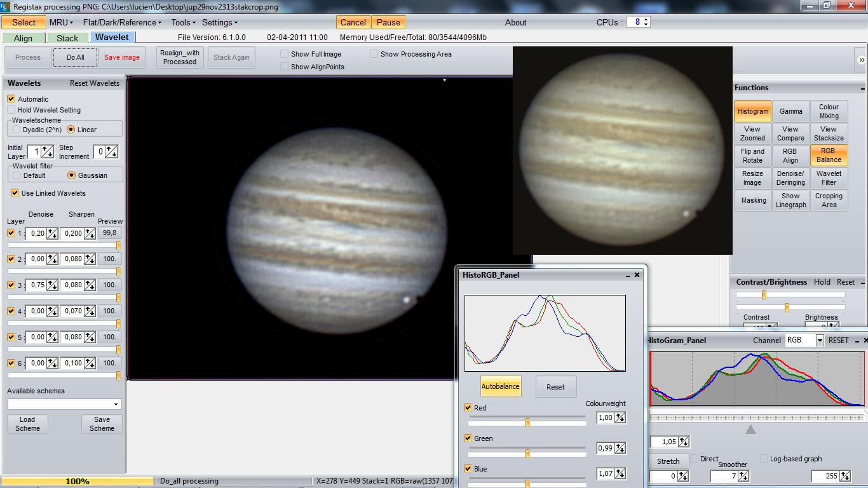The image size is (868, 488).
Task: Open the Settings menu
Action: tap(220, 22)
